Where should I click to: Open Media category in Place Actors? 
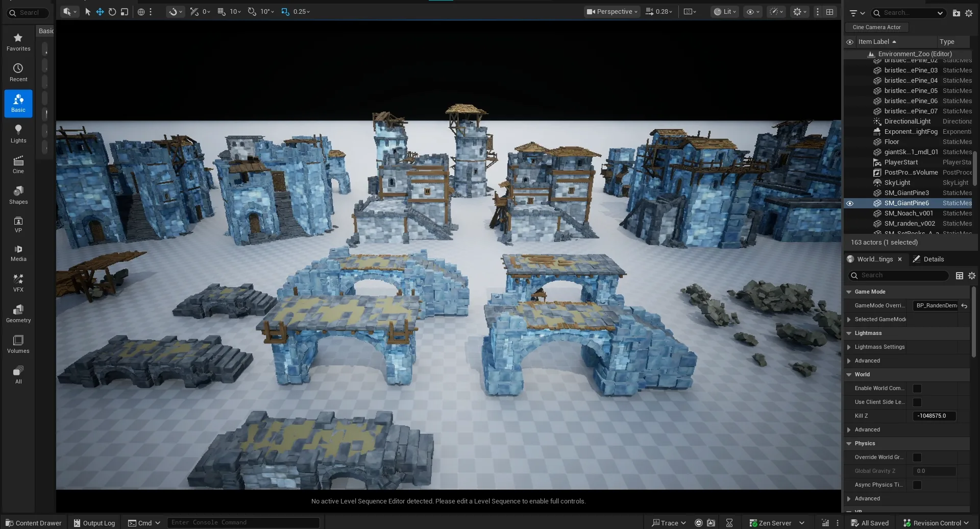(18, 253)
